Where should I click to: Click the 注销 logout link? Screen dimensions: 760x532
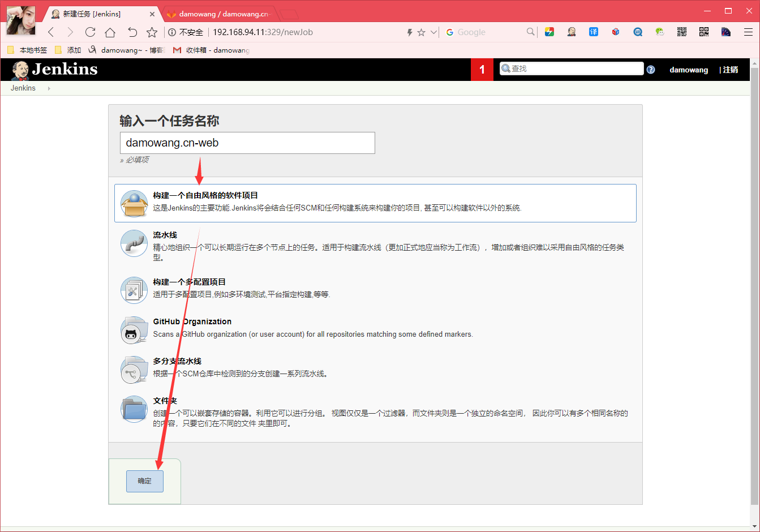731,70
